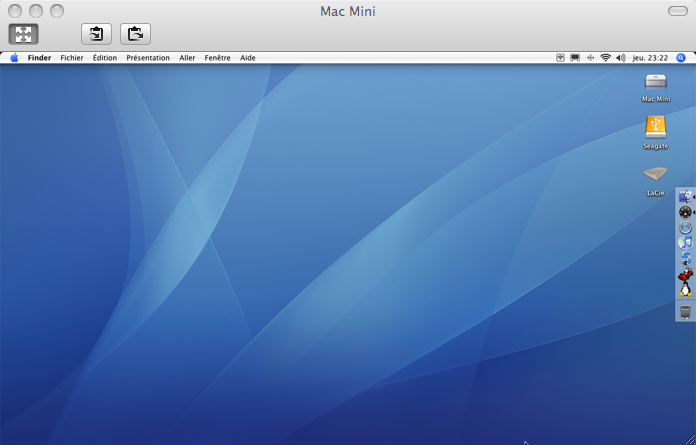This screenshot has width=696, height=445.
Task: Open the Aide menu
Action: pyautogui.click(x=248, y=58)
